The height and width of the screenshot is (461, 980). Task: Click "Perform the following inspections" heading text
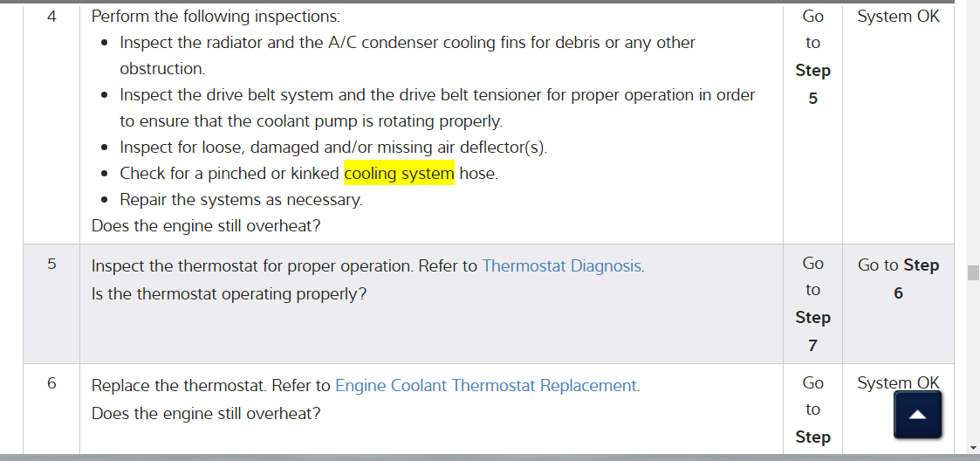click(216, 17)
